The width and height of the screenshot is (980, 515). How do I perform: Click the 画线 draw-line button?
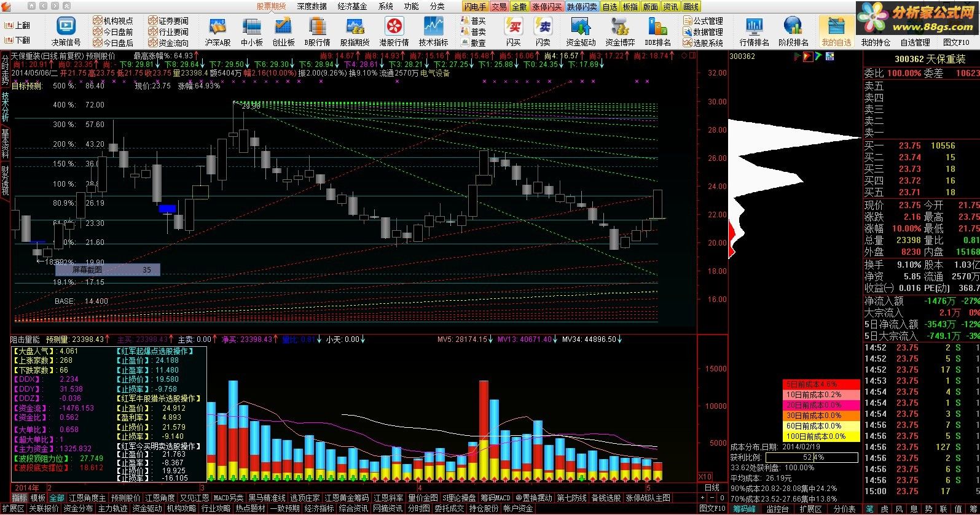[691, 7]
